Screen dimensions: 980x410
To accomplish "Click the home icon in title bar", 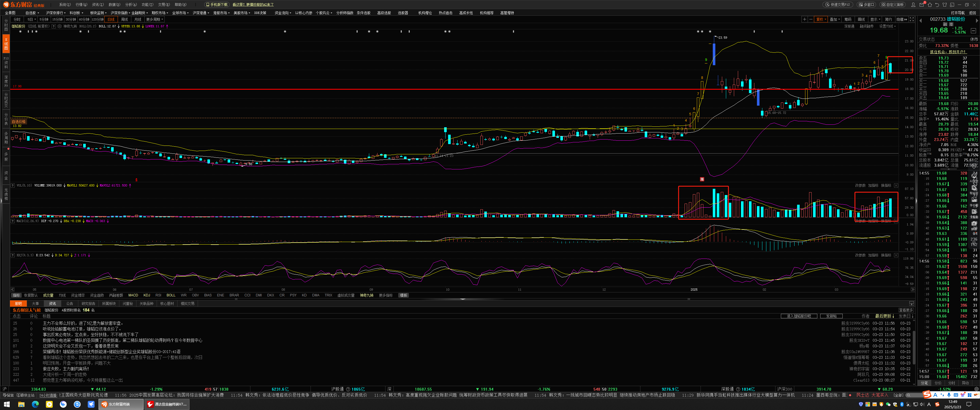I will tap(930, 5).
